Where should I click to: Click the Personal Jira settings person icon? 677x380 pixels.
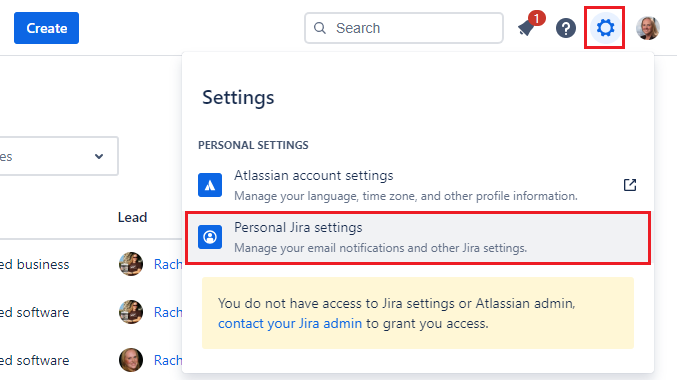210,237
